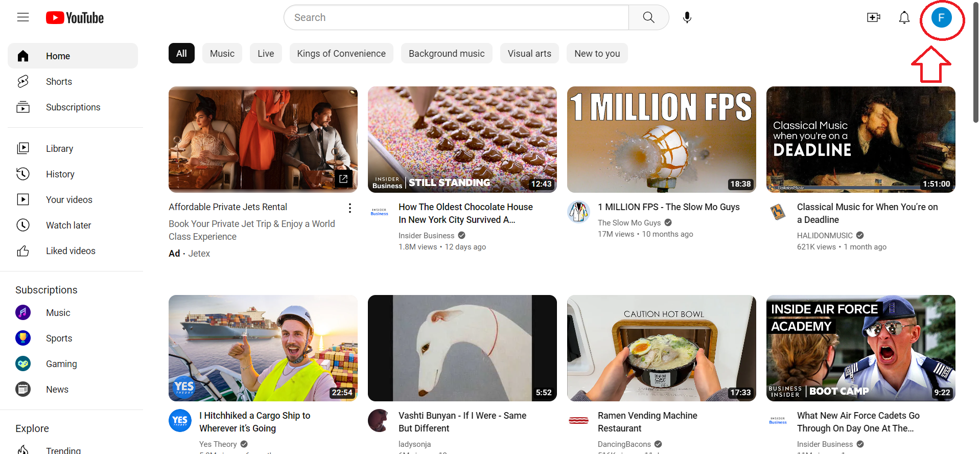Viewport: 980px width, 454px height.
Task: Open 1 MILLION FPS video title
Action: pos(669,207)
